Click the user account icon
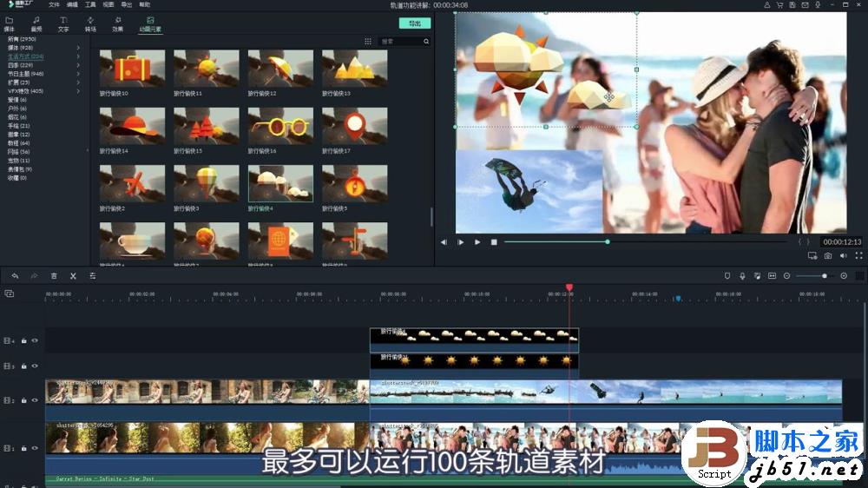The width and height of the screenshot is (868, 488). (766, 5)
